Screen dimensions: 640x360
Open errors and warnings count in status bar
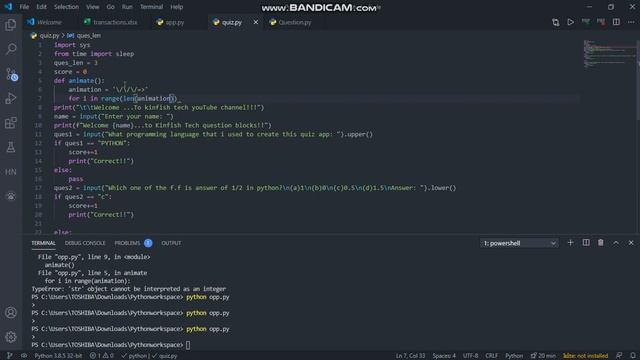102,356
